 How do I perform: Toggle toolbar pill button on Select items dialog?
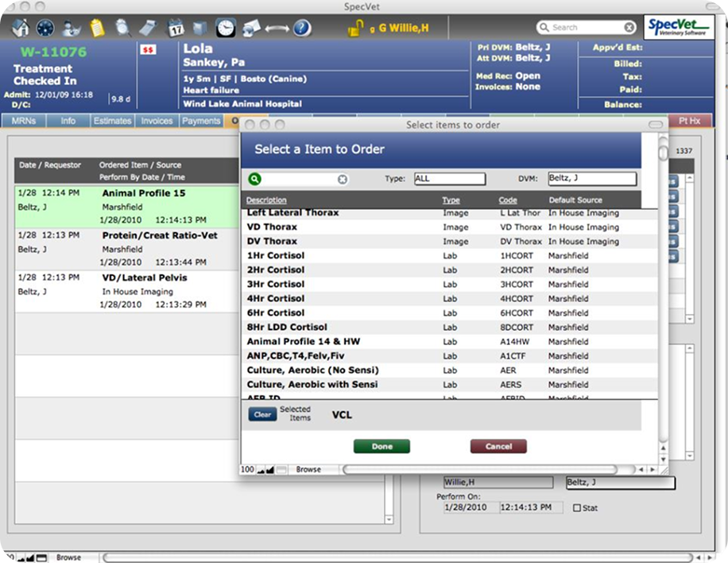coord(656,125)
